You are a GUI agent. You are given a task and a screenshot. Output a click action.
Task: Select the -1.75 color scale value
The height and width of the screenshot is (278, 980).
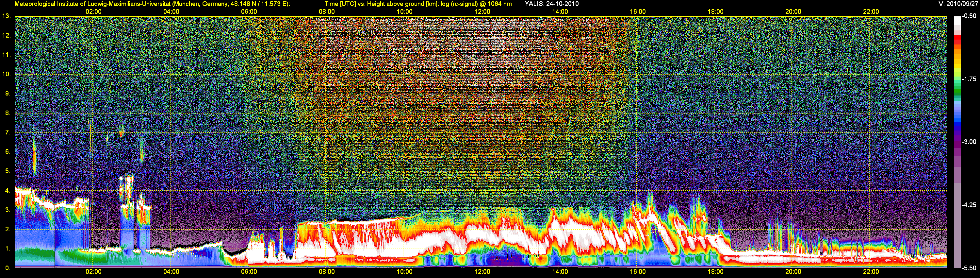969,79
